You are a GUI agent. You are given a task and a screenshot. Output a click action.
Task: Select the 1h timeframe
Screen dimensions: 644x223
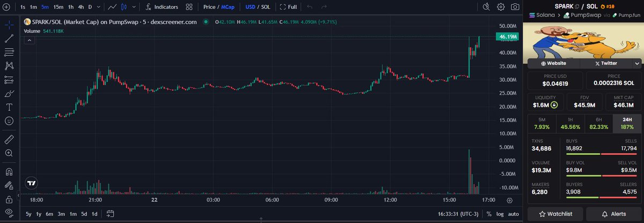point(70,7)
